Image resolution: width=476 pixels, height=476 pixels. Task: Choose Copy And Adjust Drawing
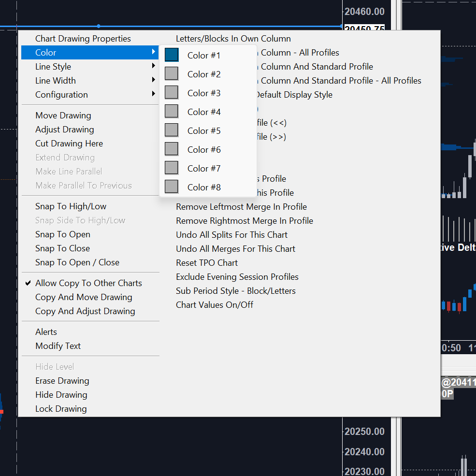85,311
